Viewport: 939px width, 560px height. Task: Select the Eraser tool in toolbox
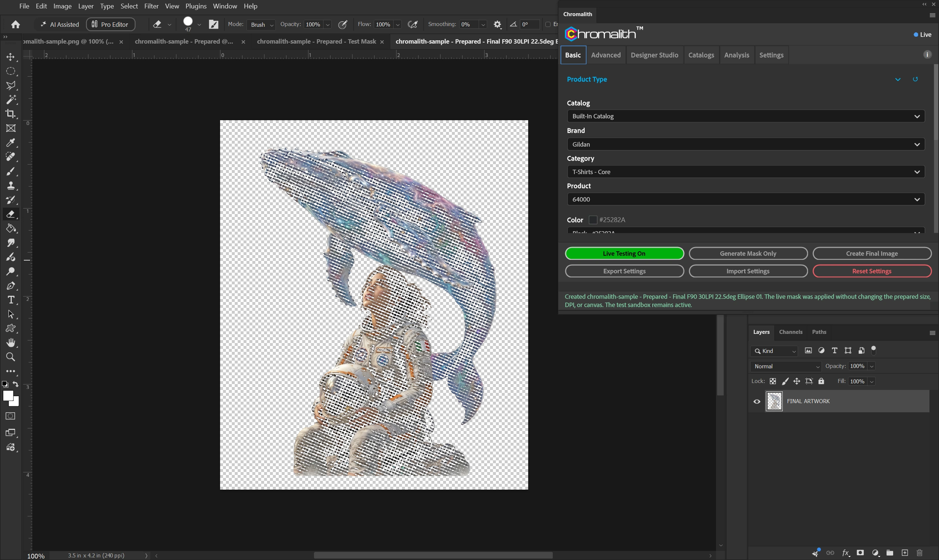[11, 214]
